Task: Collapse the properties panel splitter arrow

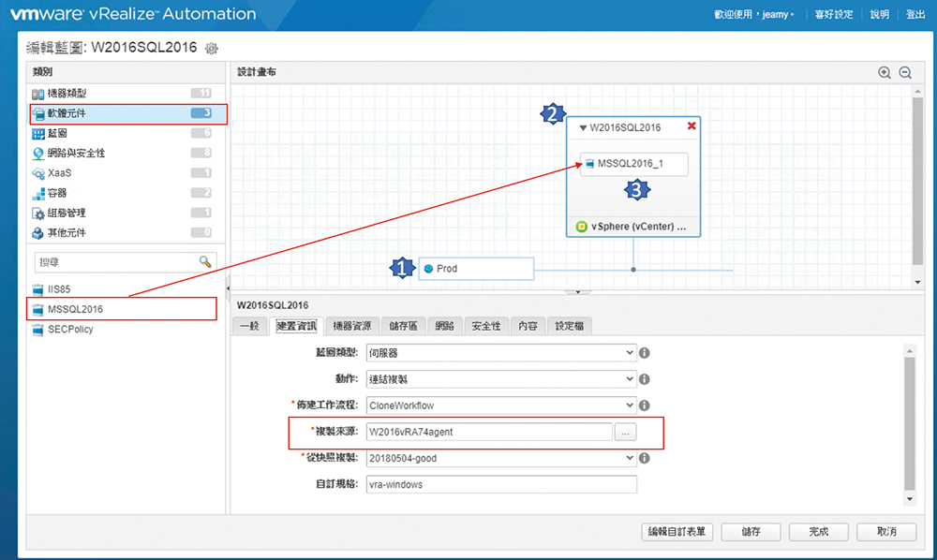Action: [577, 292]
